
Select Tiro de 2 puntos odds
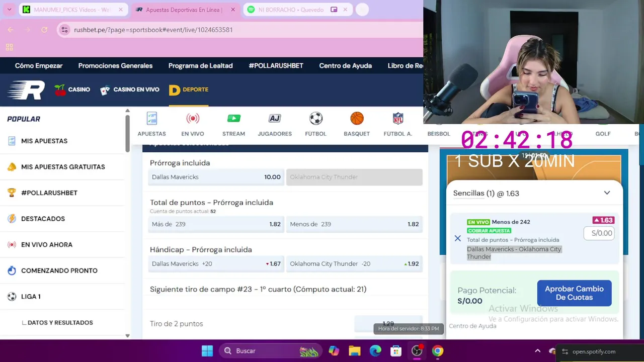coord(388,324)
